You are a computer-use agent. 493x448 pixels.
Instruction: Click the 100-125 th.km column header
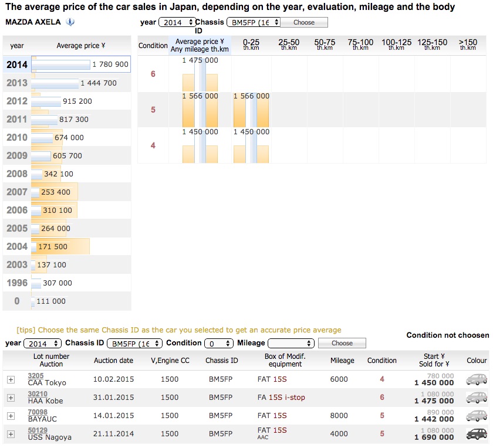pyautogui.click(x=397, y=45)
